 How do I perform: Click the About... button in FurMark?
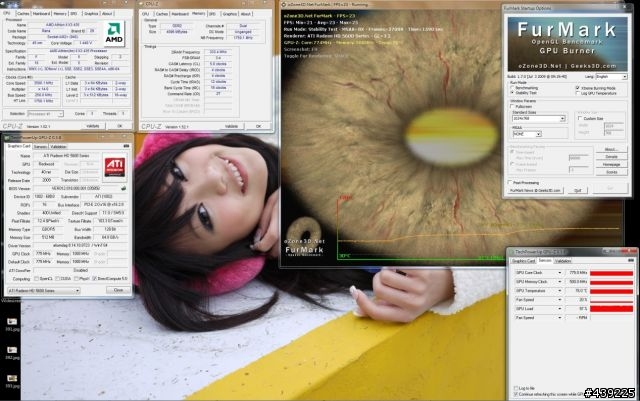pyautogui.click(x=611, y=149)
